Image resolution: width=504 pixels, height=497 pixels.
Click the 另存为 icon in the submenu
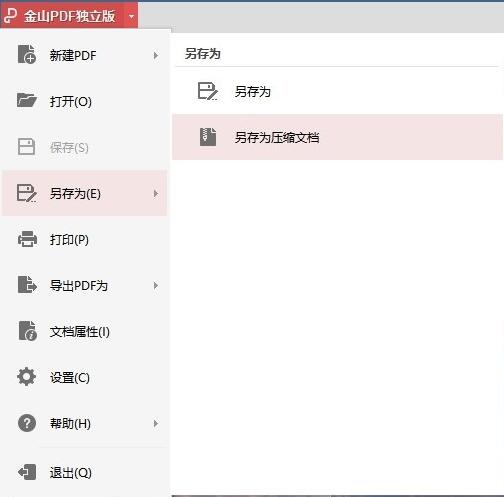click(208, 91)
